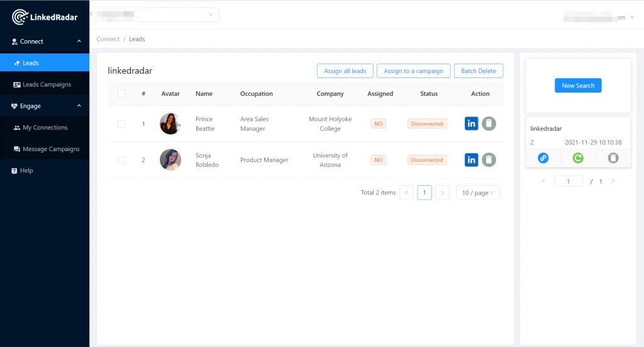This screenshot has width=644, height=347.
Task: Select the checkbox for Prince Beattie row
Action: (121, 124)
